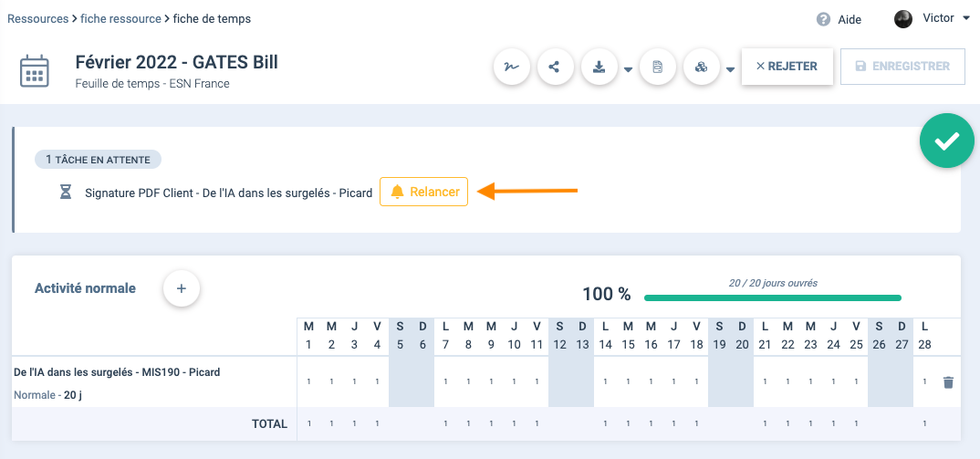980x459 pixels.
Task: Click the document sheet icon button
Action: pos(657,67)
